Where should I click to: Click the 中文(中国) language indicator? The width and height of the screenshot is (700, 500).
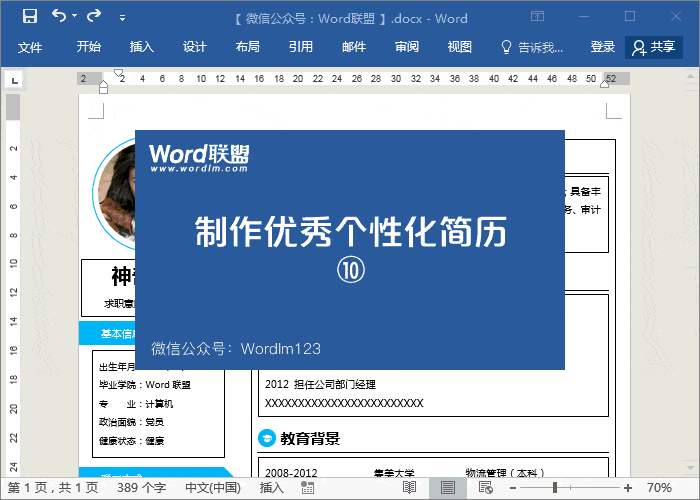pyautogui.click(x=213, y=488)
